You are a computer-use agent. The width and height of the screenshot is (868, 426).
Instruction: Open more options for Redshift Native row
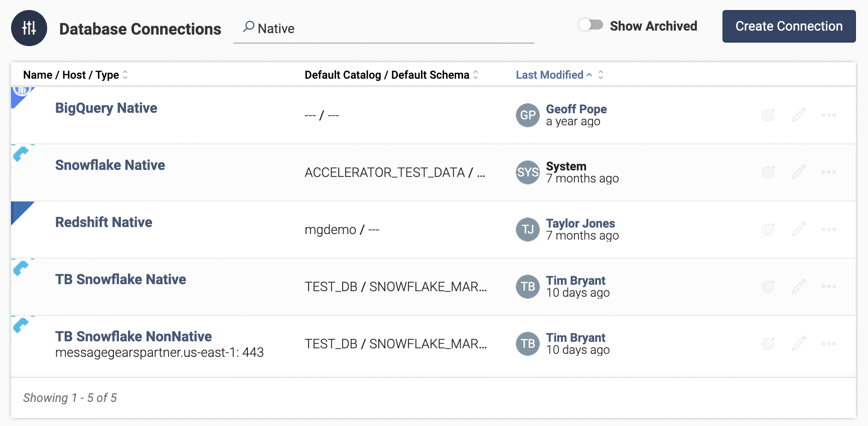point(829,230)
